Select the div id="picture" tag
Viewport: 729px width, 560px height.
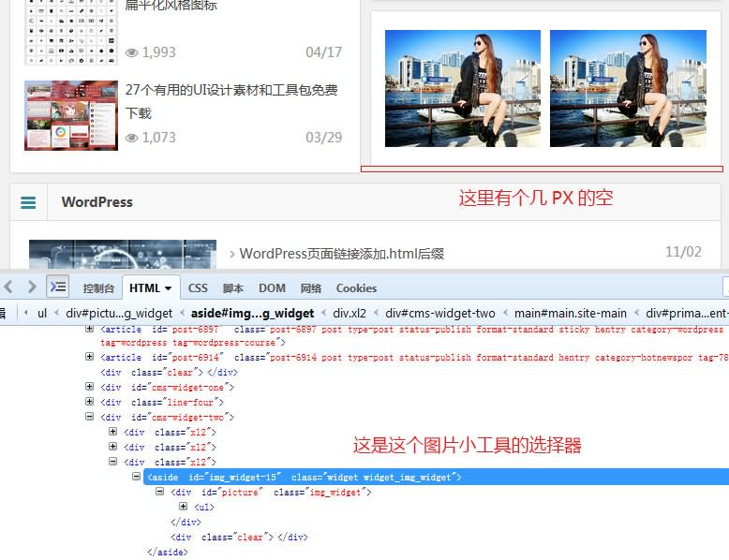coord(271,493)
